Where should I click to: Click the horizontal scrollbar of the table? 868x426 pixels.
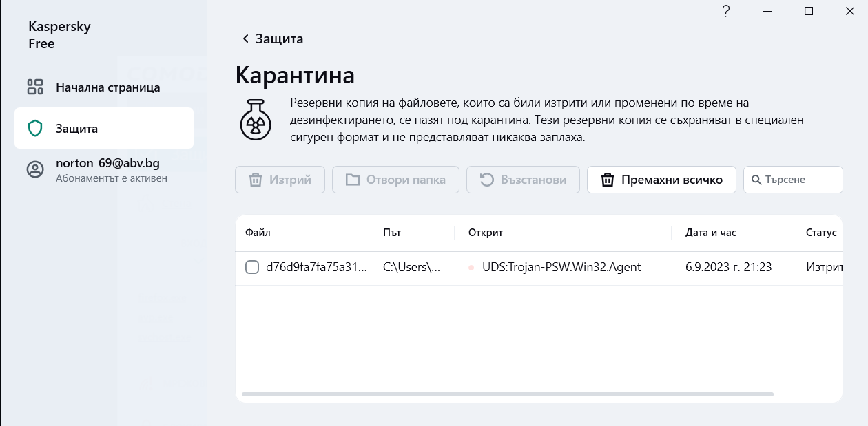tap(508, 394)
